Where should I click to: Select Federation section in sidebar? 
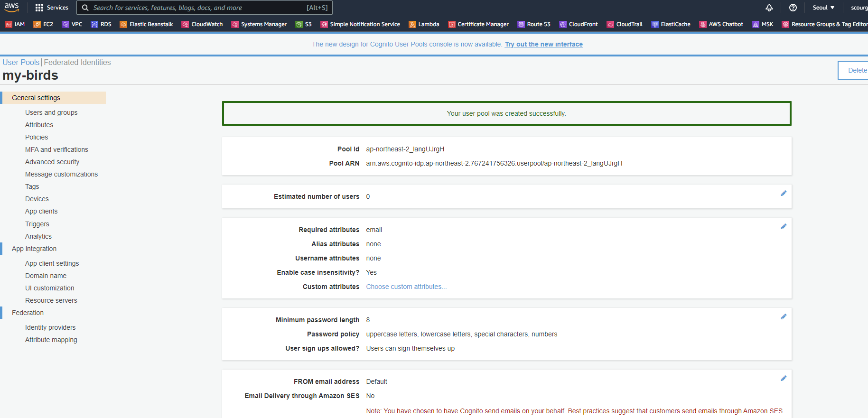(x=28, y=313)
